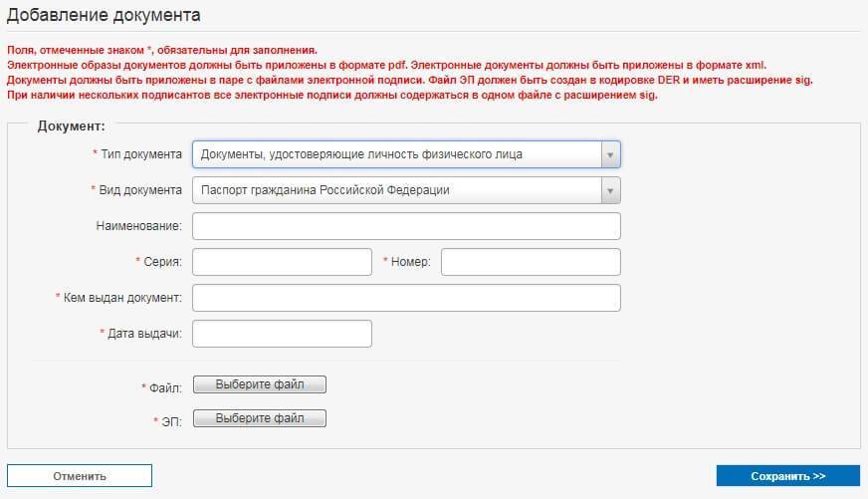Screen dimensions: 868x499
Task: Click the "Тип документа" field label
Action: click(x=140, y=154)
